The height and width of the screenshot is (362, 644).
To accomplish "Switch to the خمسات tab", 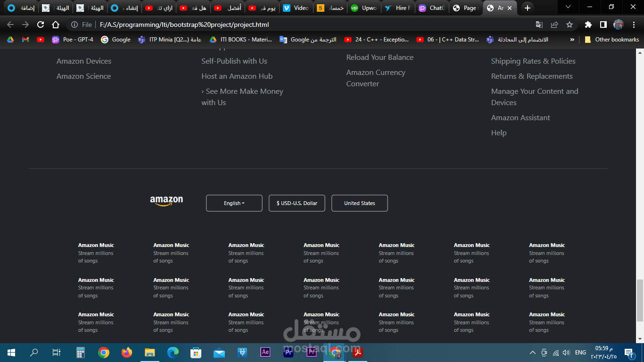I will point(330,8).
